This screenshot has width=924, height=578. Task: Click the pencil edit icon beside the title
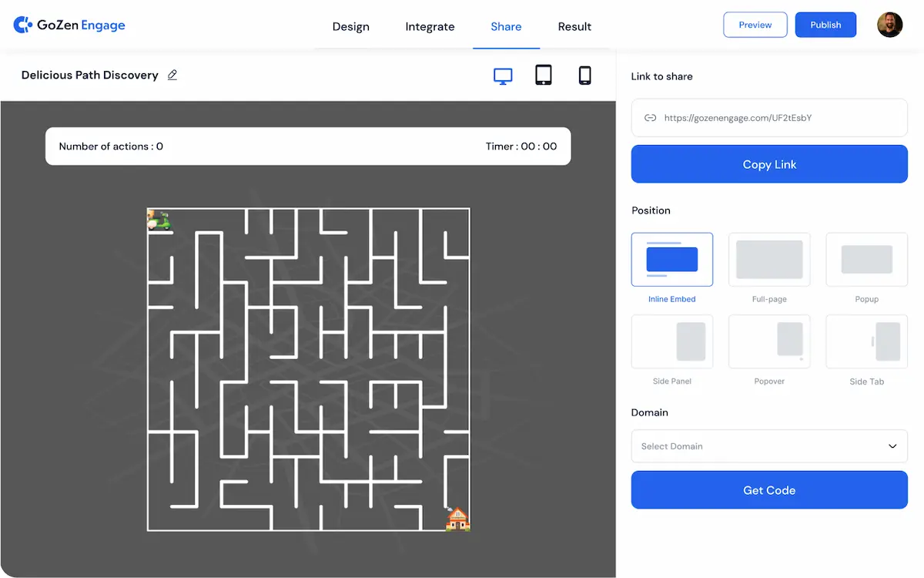172,75
